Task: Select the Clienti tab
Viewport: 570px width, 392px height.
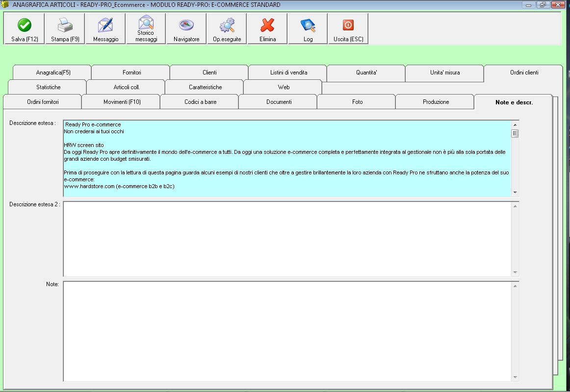Action: [x=209, y=73]
